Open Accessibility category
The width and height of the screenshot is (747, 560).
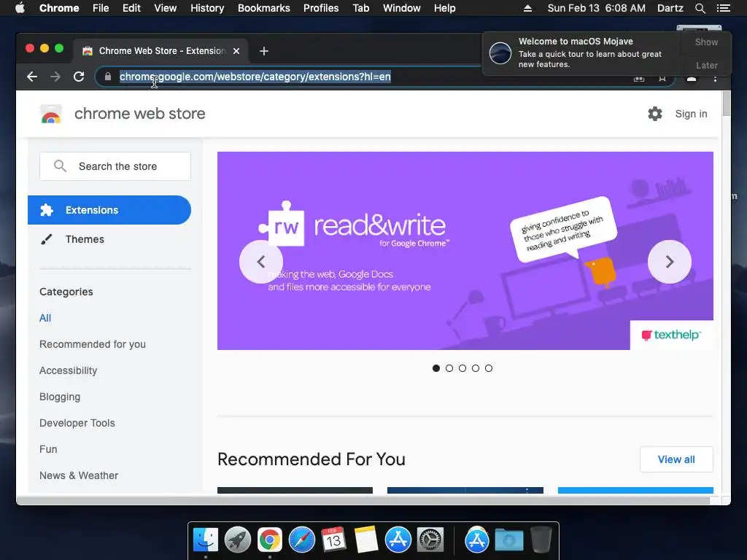click(68, 370)
